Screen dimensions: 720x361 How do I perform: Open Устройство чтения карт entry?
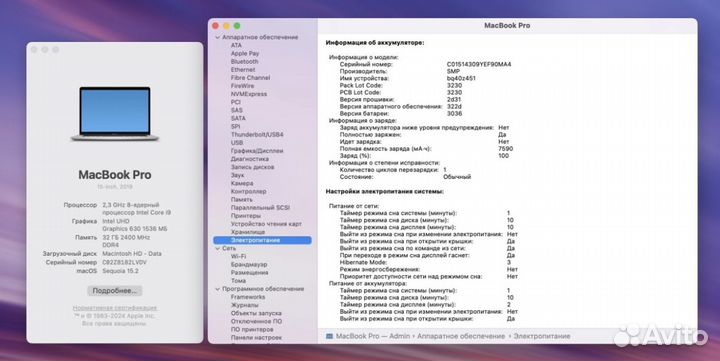[266, 224]
